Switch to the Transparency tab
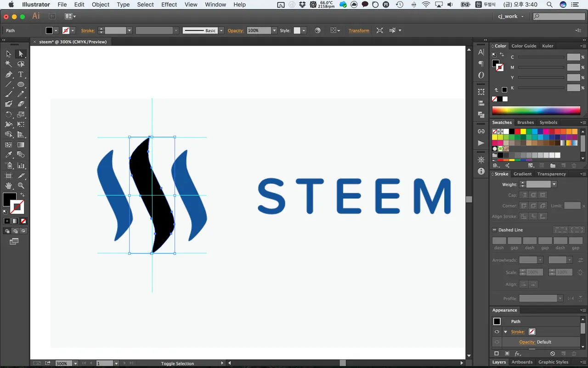The image size is (588, 368). tap(552, 174)
